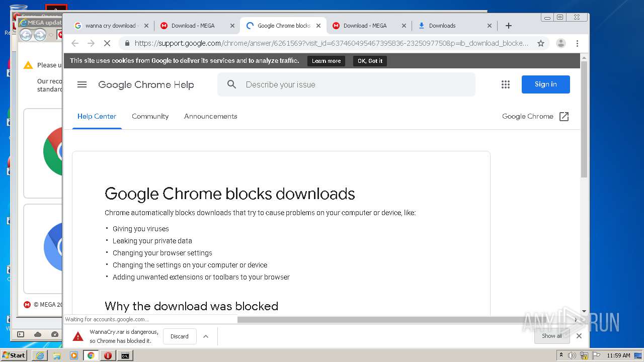
Task: Close the 'wanna cry download' tab
Action: (x=146, y=26)
